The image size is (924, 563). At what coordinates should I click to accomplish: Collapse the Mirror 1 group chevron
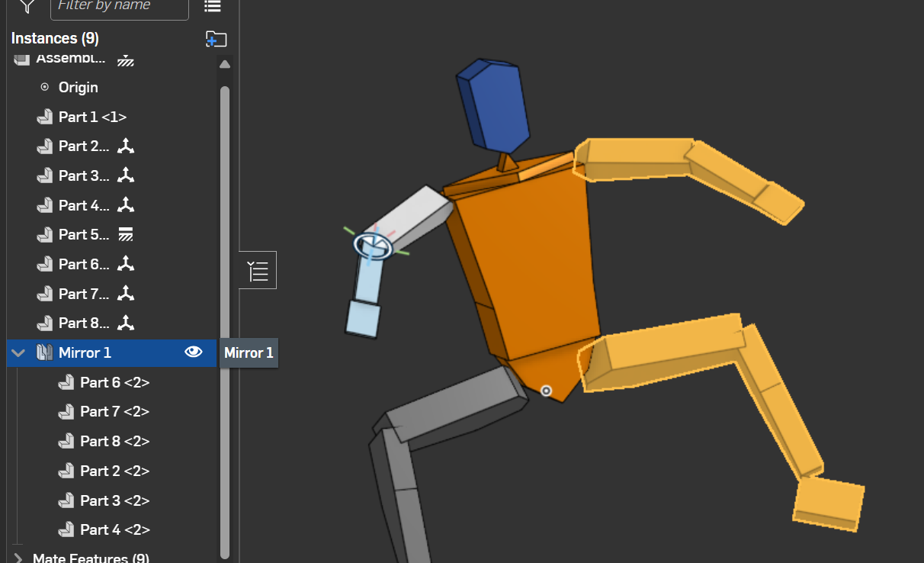[18, 352]
